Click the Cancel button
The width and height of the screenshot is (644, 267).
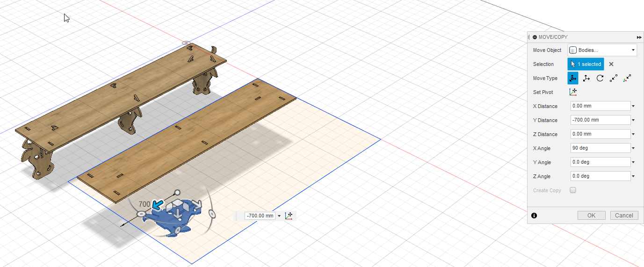624,216
